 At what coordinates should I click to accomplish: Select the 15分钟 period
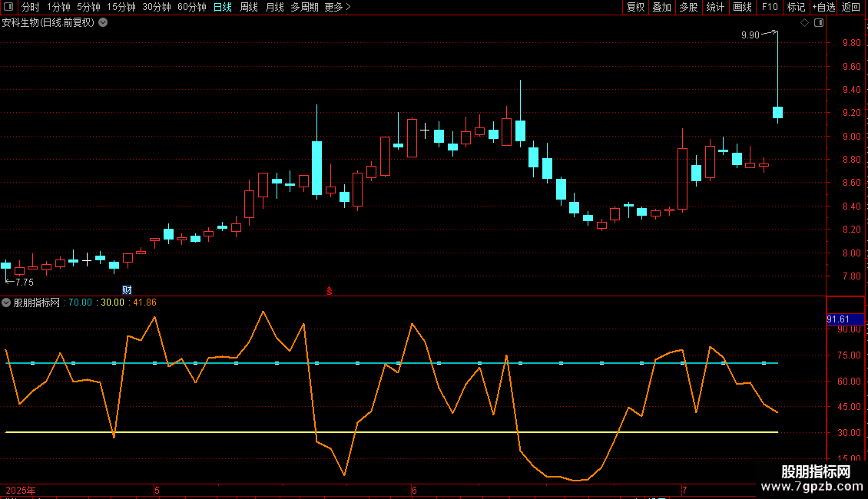121,7
